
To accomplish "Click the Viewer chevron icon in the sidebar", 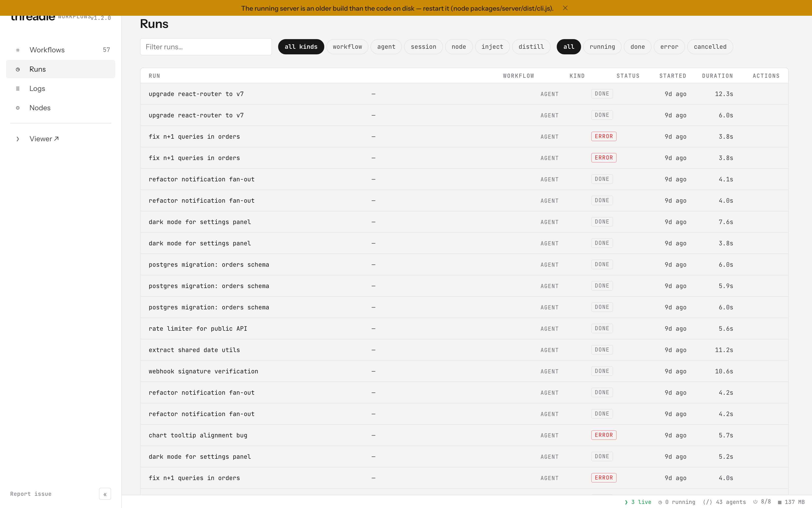I will tap(18, 139).
